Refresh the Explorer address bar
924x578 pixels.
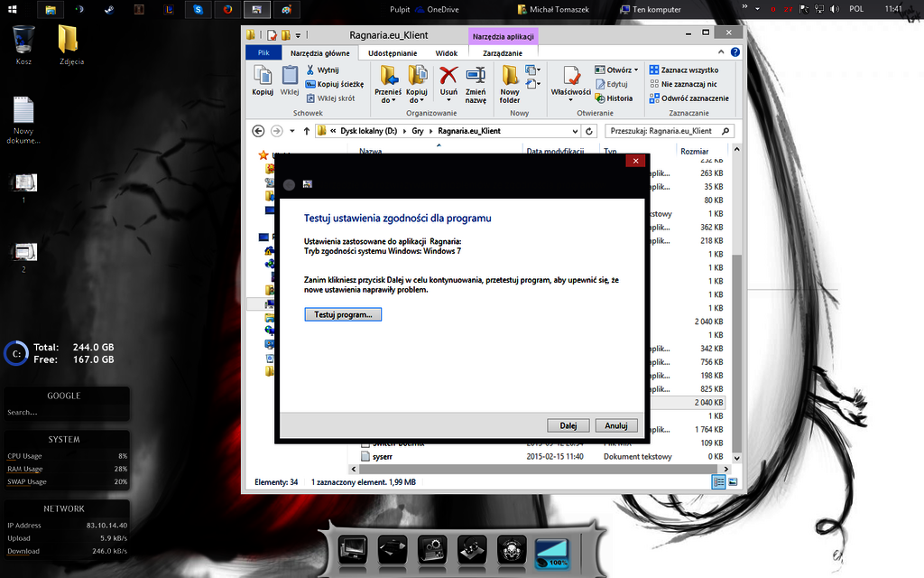(x=588, y=131)
